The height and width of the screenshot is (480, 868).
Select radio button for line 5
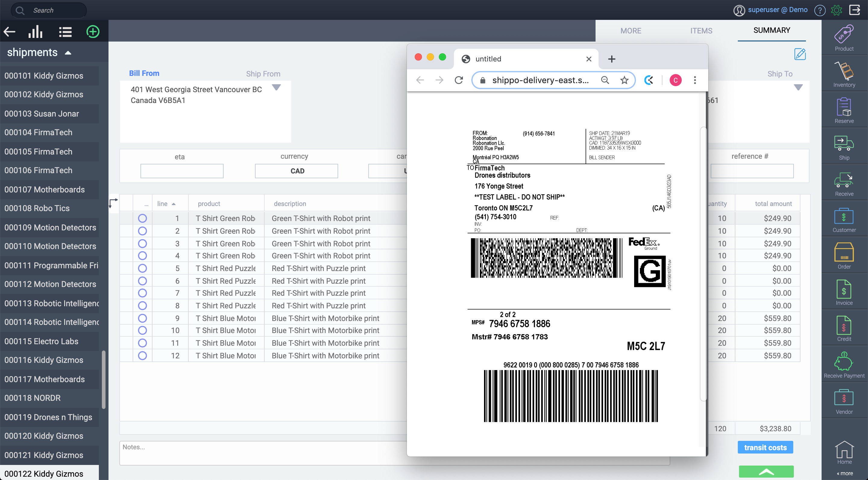tap(143, 268)
